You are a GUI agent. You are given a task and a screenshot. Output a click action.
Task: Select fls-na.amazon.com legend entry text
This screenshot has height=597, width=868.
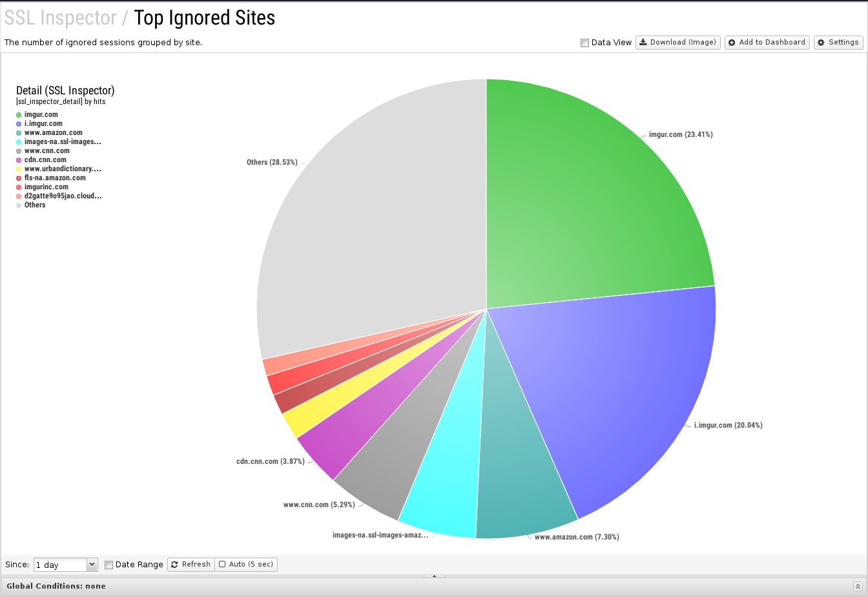[55, 178]
